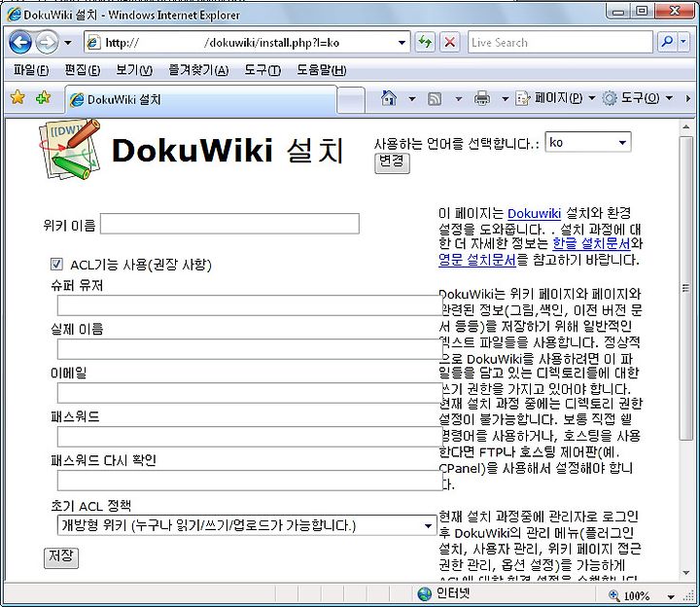This screenshot has height=607, width=700.
Task: Click the Home icon in command bar
Action: (388, 98)
